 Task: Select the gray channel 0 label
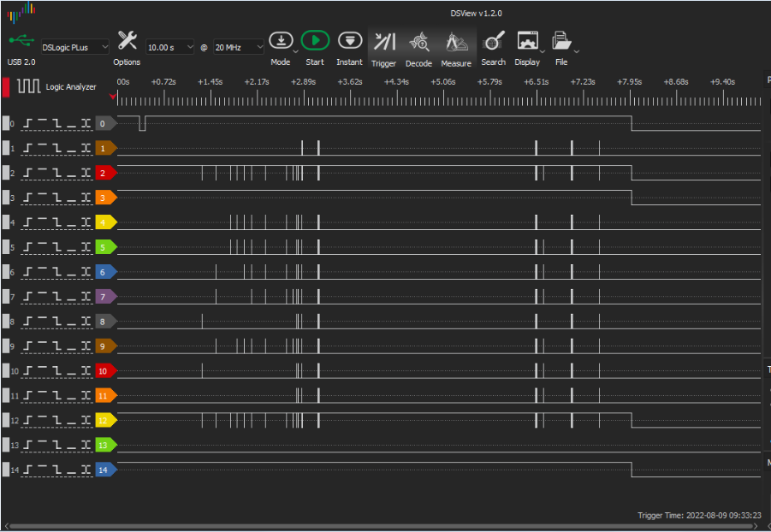tap(106, 123)
